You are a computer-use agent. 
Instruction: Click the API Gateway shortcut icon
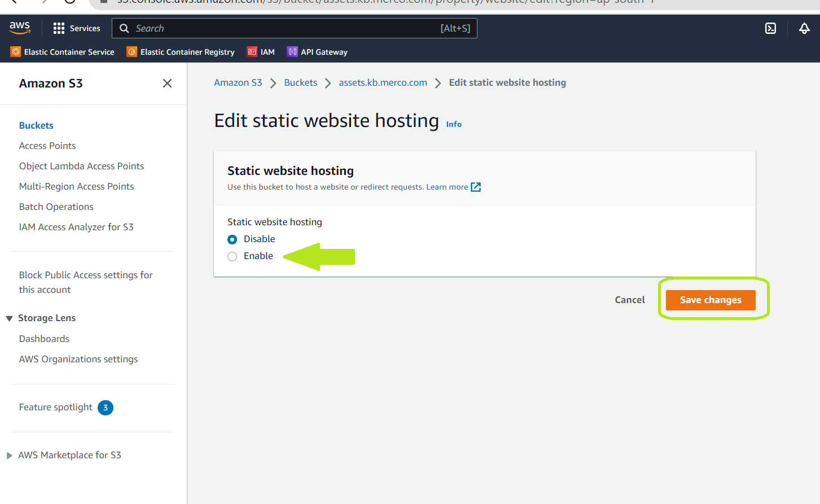pos(292,52)
